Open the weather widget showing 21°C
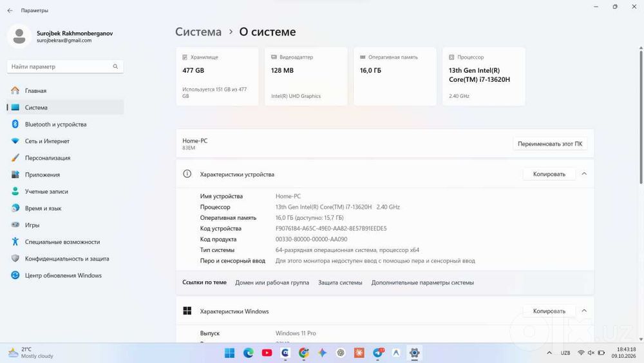This screenshot has height=363, width=644. (x=31, y=353)
